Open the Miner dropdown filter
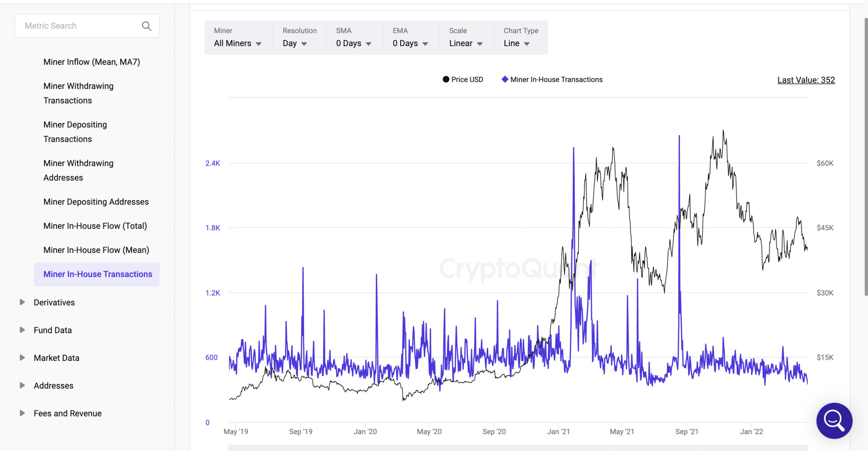 tap(238, 43)
